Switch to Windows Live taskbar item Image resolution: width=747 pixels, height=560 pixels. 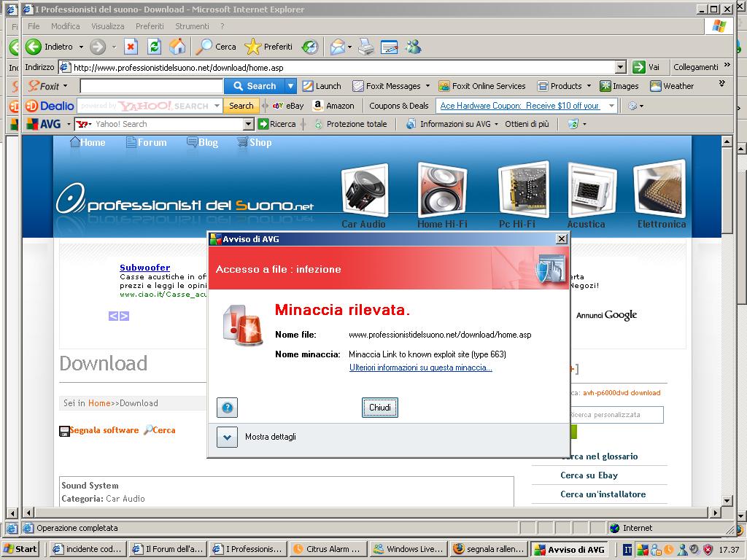(x=409, y=549)
